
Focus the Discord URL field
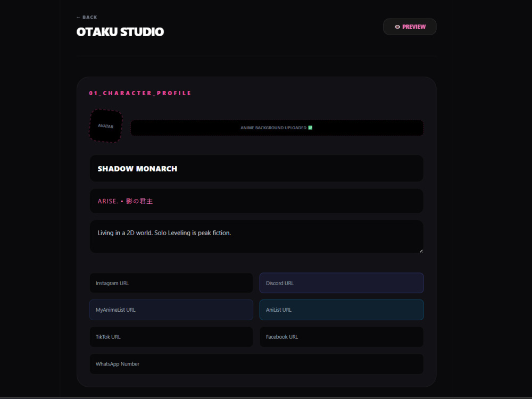(342, 283)
